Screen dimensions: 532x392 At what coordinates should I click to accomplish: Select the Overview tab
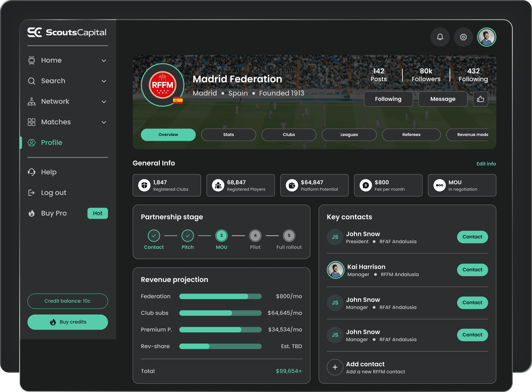(x=168, y=135)
